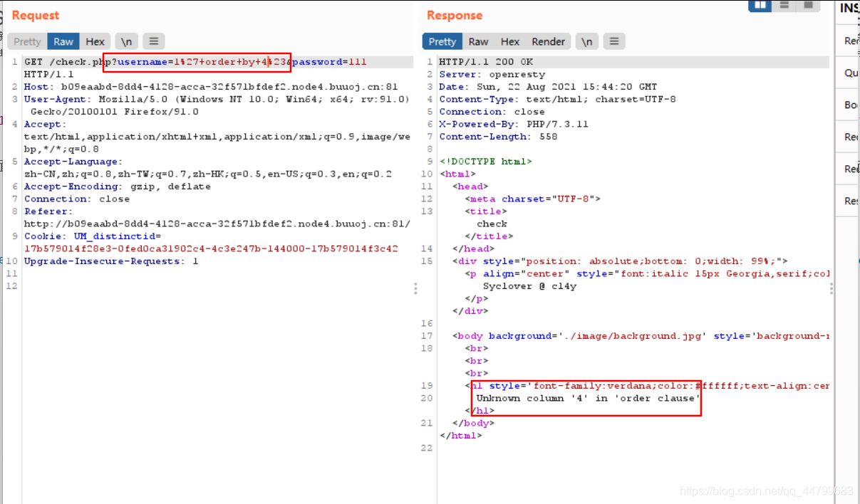Click the 'Syclover @ cl4y' text

click(529, 286)
